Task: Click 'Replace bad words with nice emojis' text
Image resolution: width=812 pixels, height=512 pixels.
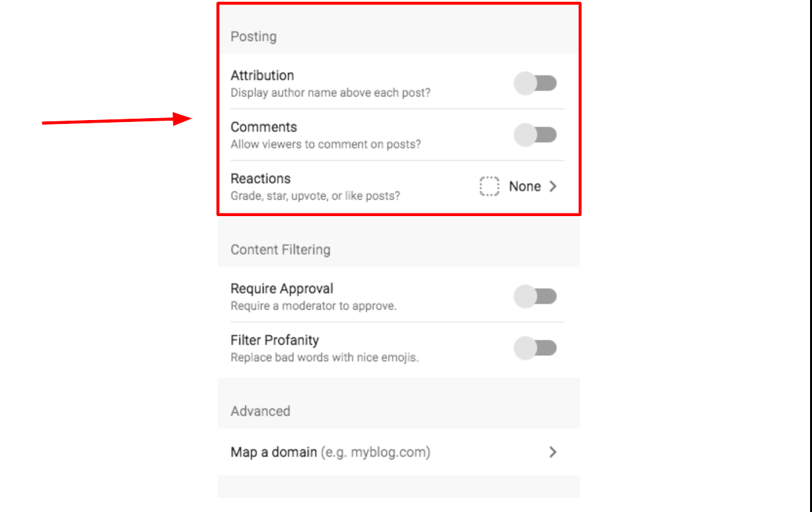Action: (x=325, y=358)
